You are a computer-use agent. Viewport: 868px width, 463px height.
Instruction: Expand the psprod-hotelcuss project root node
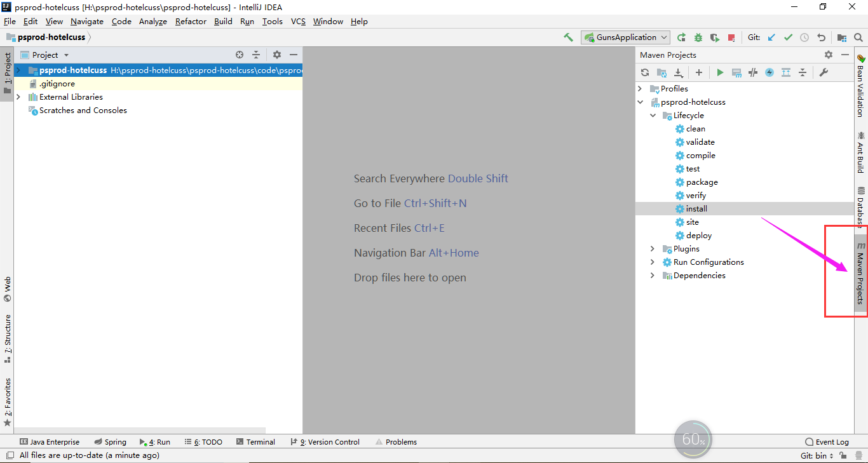tap(18, 70)
